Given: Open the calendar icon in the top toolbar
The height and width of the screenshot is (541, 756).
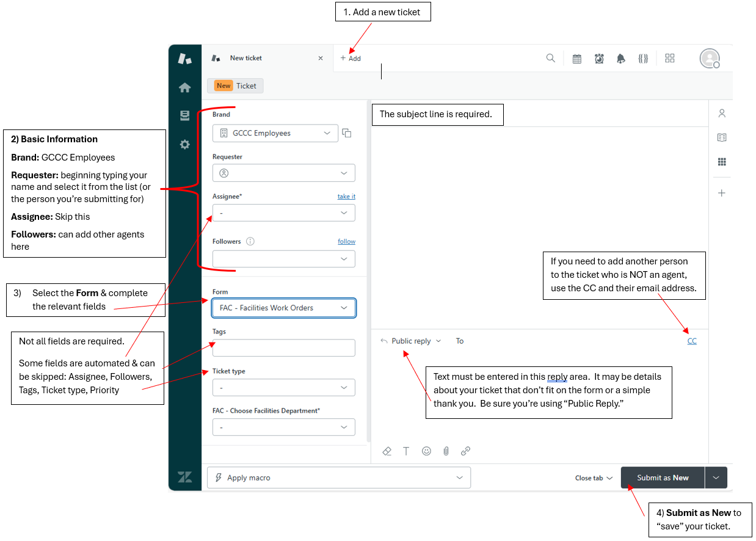Looking at the screenshot, I should [576, 58].
